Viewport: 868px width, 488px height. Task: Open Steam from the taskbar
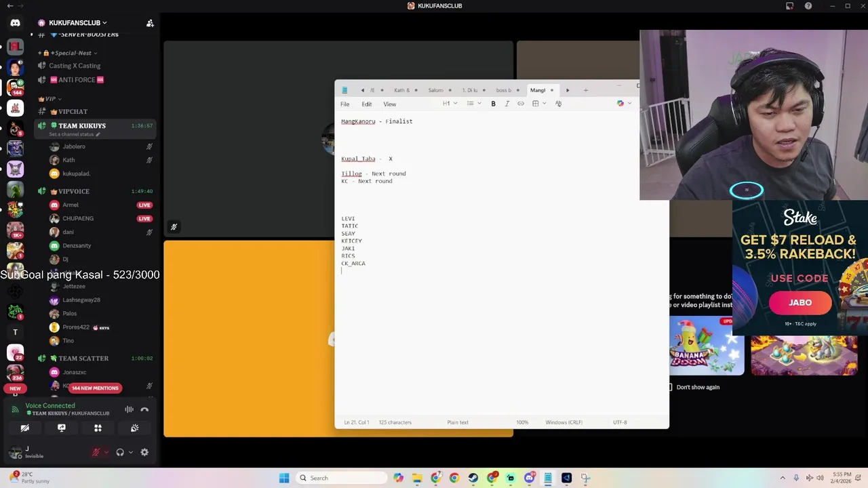coord(473,478)
